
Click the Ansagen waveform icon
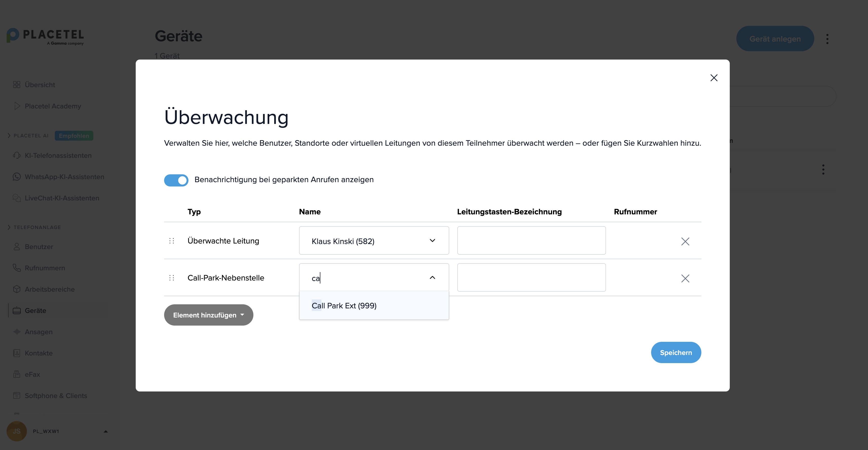pyautogui.click(x=16, y=331)
